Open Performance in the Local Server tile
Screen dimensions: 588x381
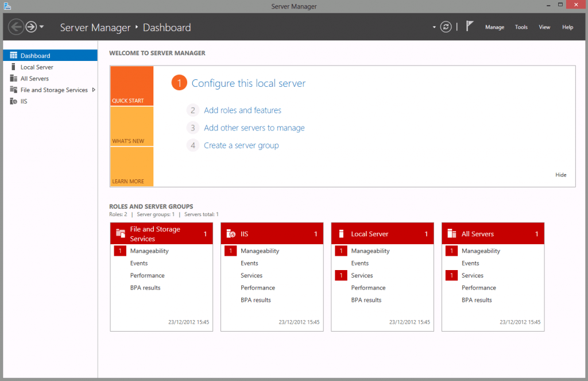[368, 288]
